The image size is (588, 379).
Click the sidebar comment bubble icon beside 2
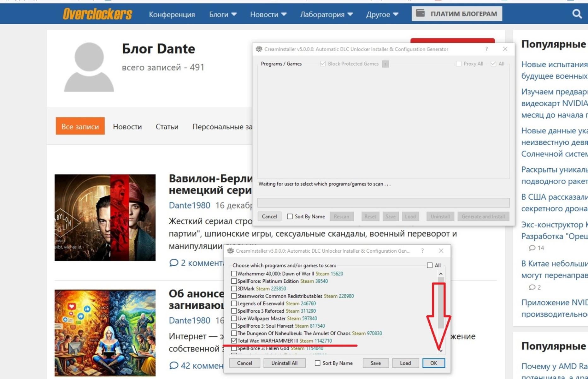coord(532,287)
